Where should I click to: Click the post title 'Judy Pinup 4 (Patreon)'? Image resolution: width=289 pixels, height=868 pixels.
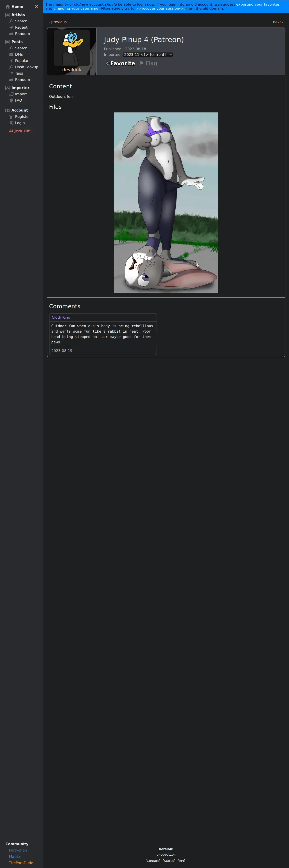(x=144, y=40)
